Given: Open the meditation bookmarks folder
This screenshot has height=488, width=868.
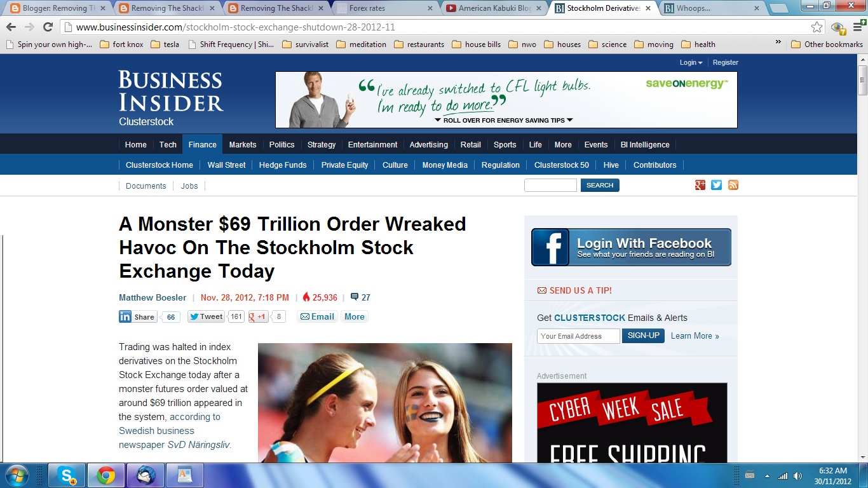Looking at the screenshot, I should coord(361,44).
